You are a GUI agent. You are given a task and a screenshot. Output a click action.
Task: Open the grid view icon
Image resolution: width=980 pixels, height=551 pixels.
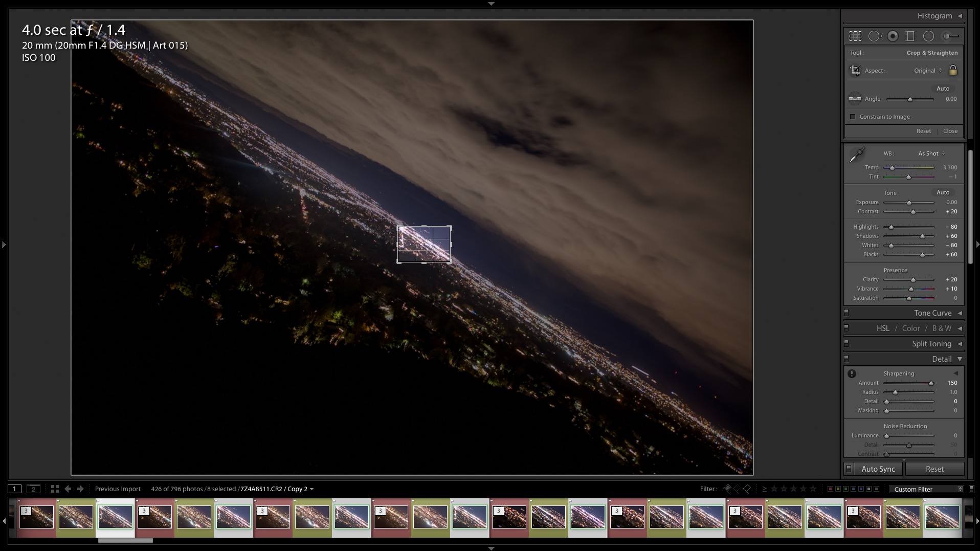click(x=55, y=489)
